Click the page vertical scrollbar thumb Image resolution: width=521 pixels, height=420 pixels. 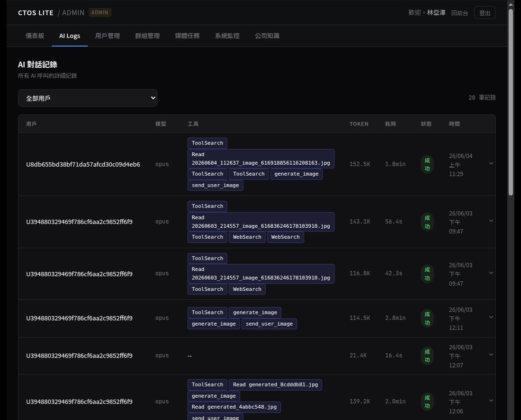pos(511,102)
